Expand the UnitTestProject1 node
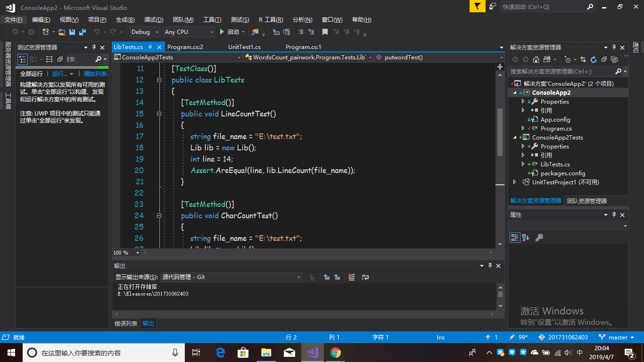Screen dimensions: 644x362 515,182
